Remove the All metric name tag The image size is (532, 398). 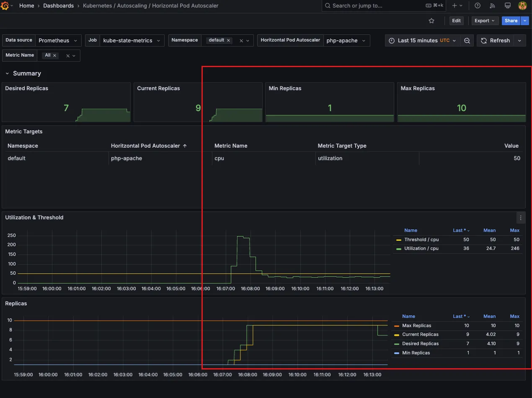point(54,55)
